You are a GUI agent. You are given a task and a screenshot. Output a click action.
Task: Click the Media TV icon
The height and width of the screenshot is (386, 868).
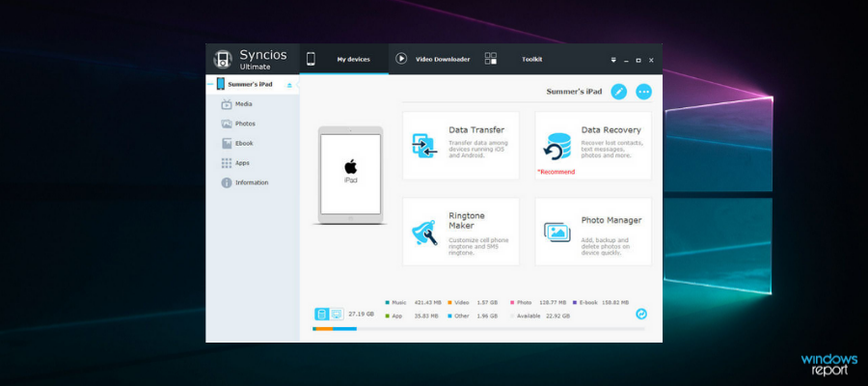pos(227,104)
